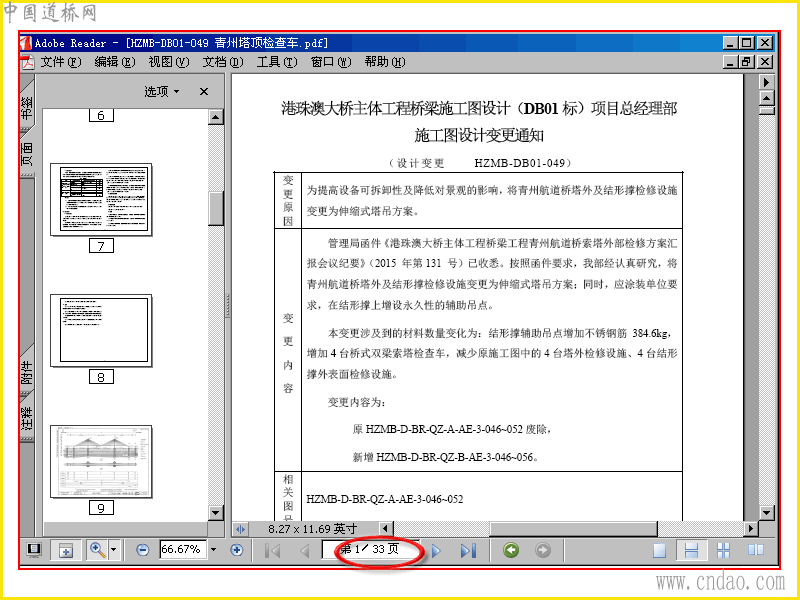Jump to the last page icon
Viewport: 800px width, 600px height.
point(468,551)
